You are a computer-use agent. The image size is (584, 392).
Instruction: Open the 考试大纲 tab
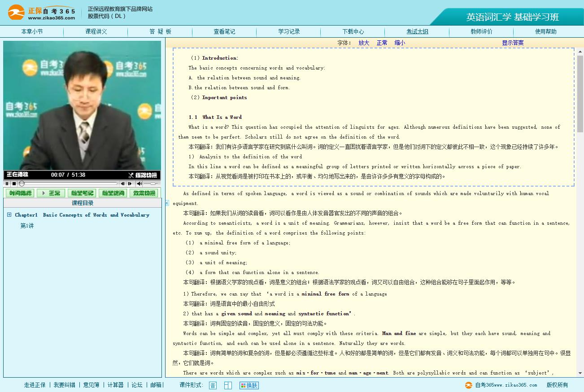click(x=417, y=31)
